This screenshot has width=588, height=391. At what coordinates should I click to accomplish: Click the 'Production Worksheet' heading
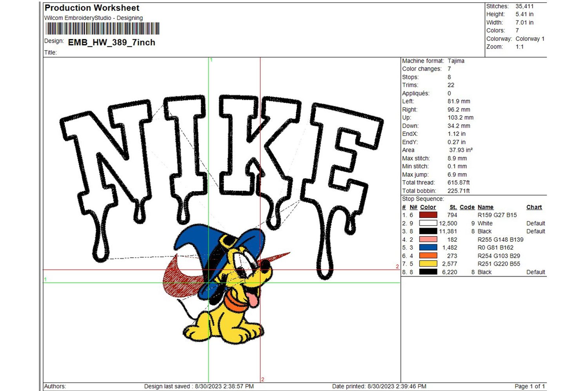tap(92, 8)
